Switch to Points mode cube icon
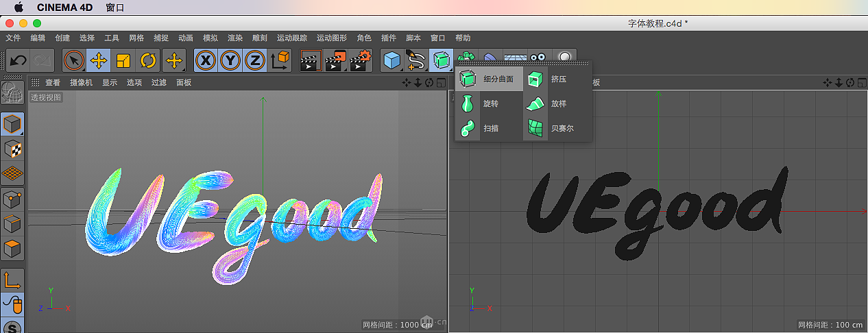Viewport: 868px width, 333px height. click(x=12, y=199)
